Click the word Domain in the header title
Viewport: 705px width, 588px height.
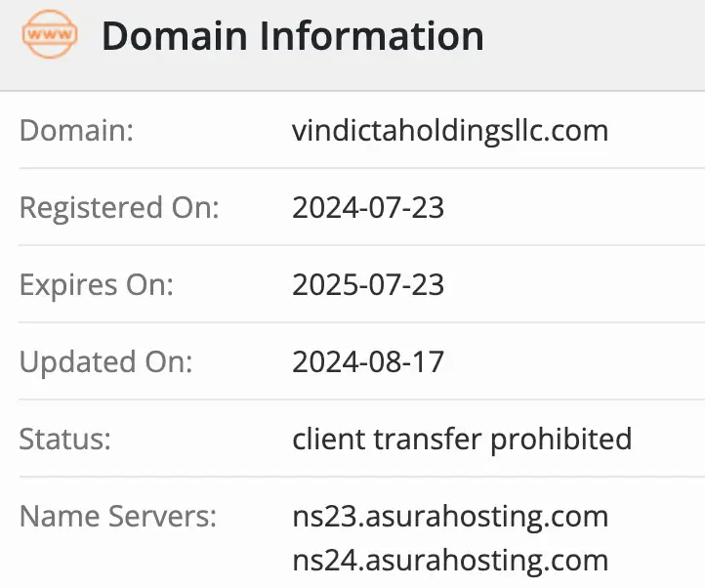pyautogui.click(x=176, y=37)
